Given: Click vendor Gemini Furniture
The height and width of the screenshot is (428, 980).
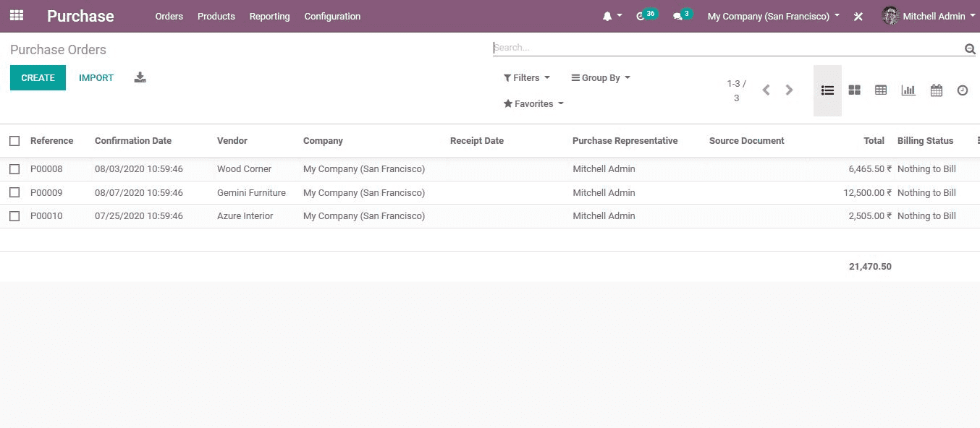Looking at the screenshot, I should [251, 192].
